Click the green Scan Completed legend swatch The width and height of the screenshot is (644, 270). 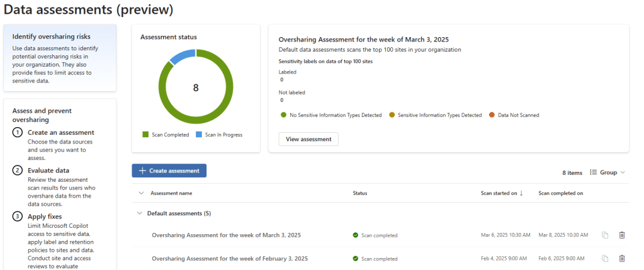[x=145, y=135]
